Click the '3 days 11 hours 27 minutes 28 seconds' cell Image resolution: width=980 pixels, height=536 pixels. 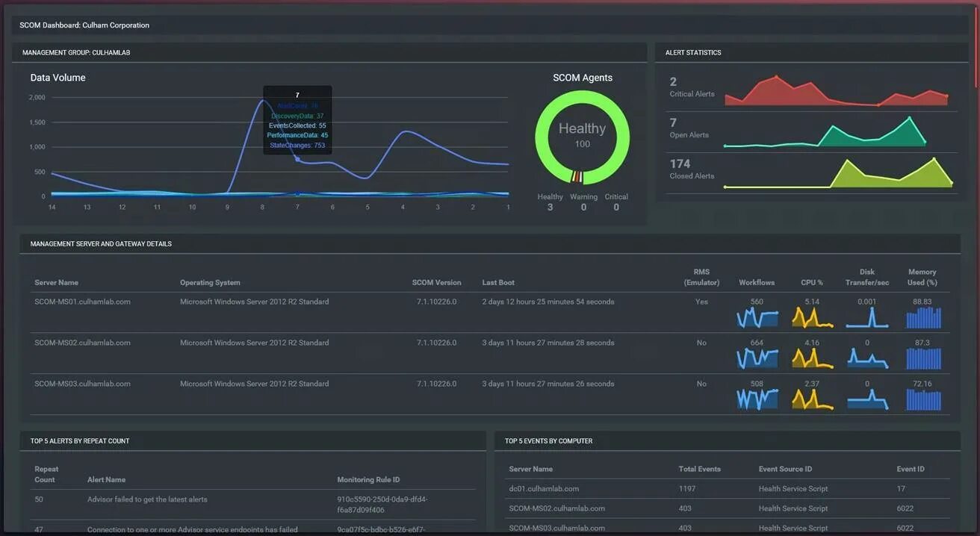pos(548,343)
